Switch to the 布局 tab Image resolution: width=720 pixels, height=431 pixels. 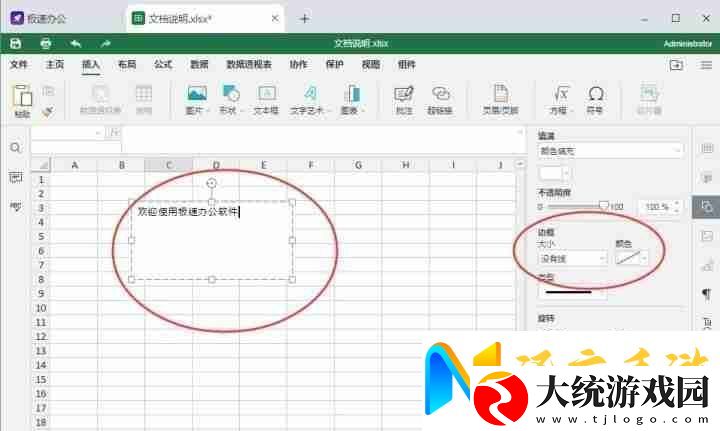click(127, 65)
